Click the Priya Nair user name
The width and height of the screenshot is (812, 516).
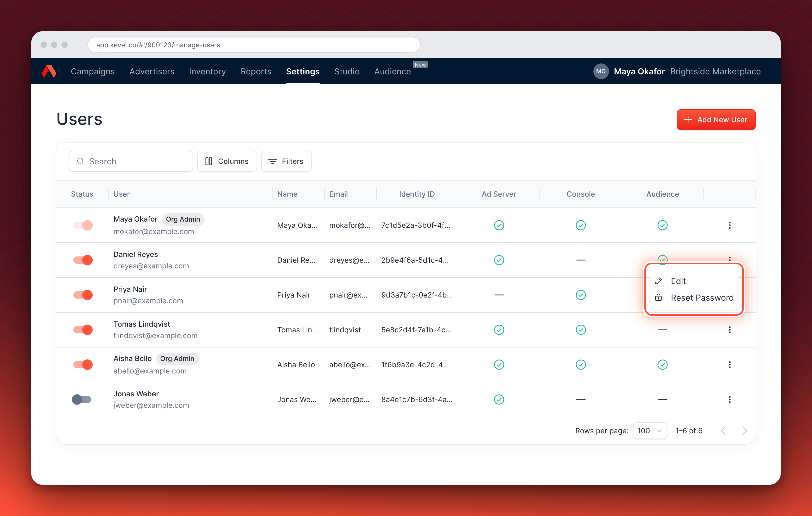(x=130, y=289)
